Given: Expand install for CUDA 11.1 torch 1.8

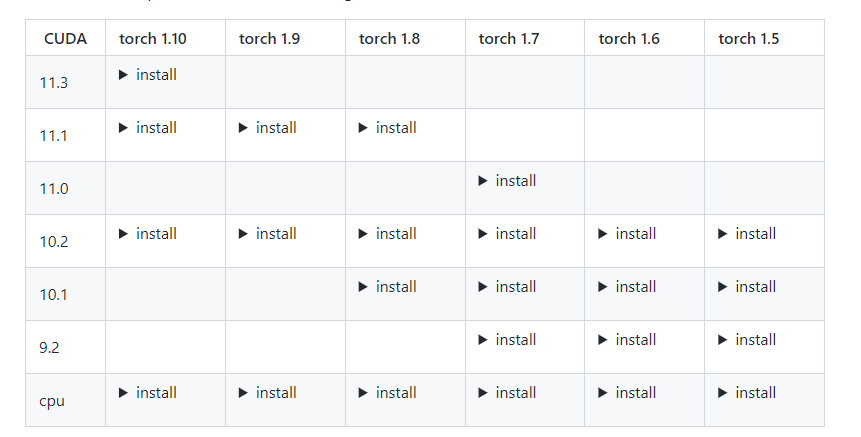Looking at the screenshot, I should pos(388,128).
